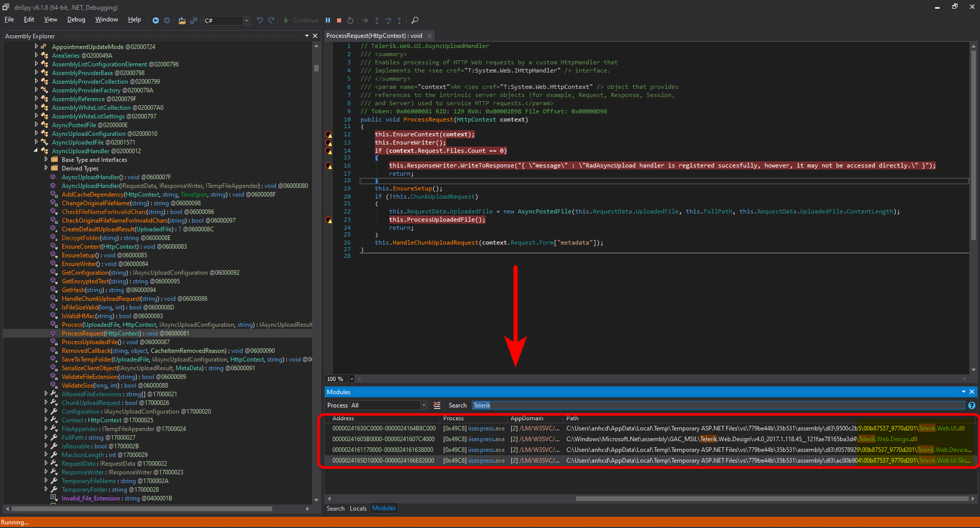The height and width of the screenshot is (528, 980).
Task: Restart the debug session icon
Action: 350,20
